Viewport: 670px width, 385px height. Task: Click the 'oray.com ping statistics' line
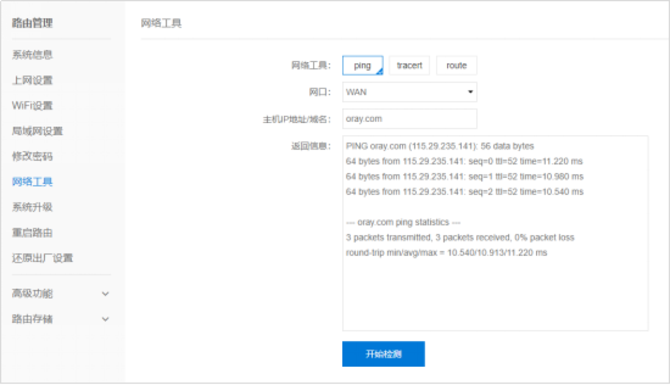click(x=403, y=222)
